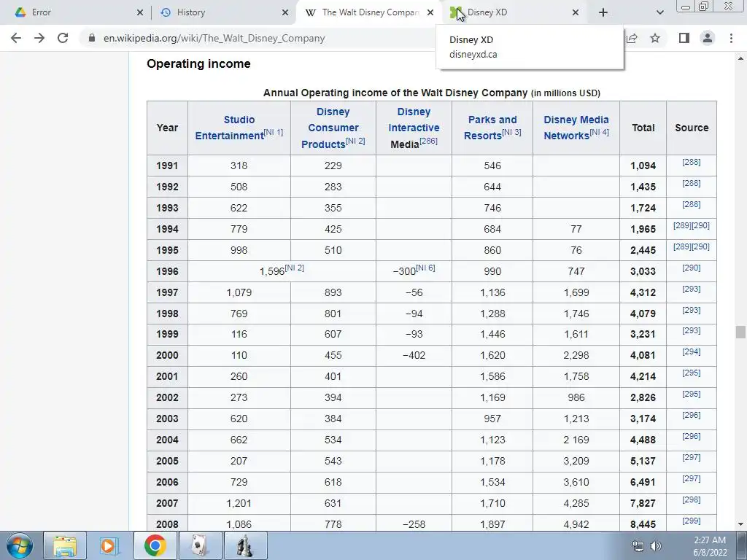747x560 pixels.
Task: Open the profile avatar menu
Action: coord(708,38)
